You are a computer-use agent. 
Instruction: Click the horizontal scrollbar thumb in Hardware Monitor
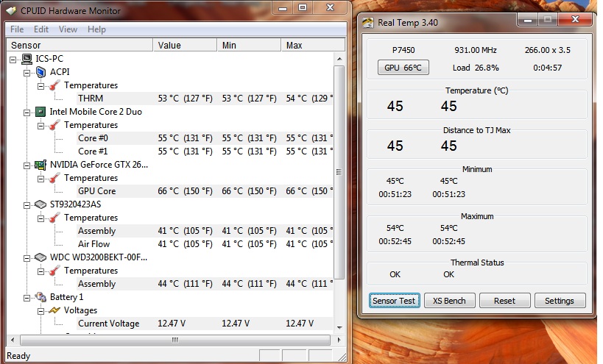(x=175, y=340)
